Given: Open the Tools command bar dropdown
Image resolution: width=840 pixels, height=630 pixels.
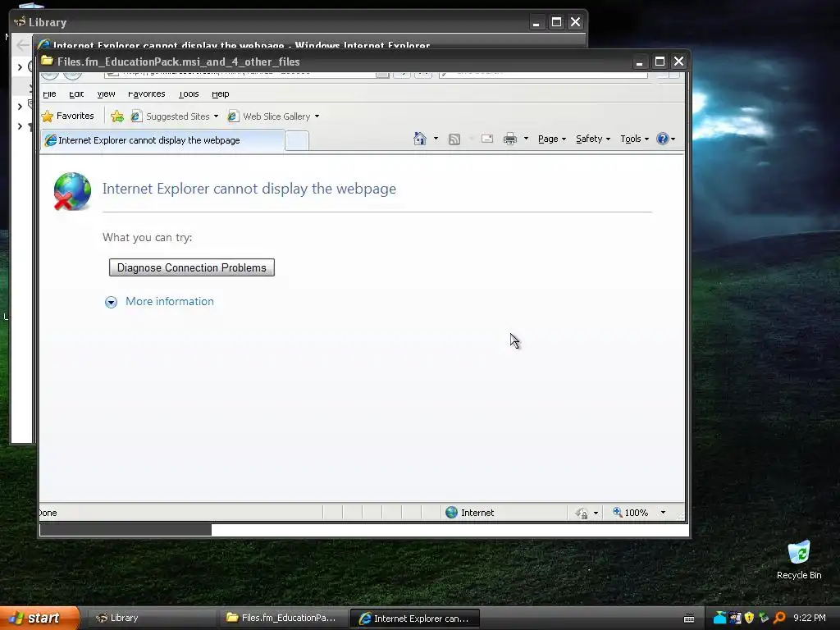Looking at the screenshot, I should tap(634, 139).
